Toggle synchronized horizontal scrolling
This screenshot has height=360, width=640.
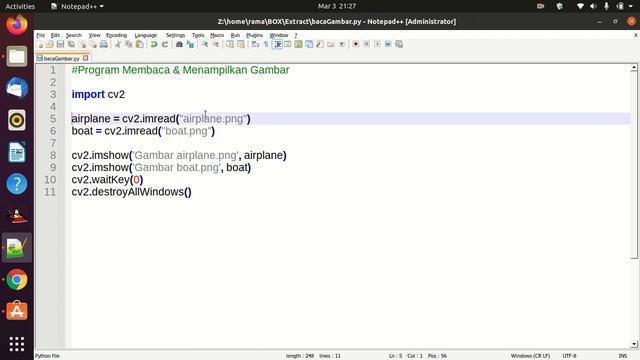[240, 44]
